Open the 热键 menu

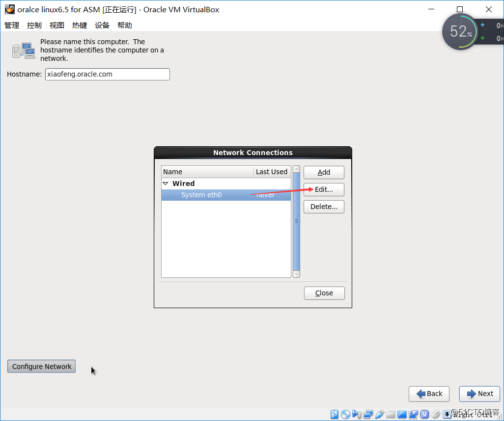80,26
